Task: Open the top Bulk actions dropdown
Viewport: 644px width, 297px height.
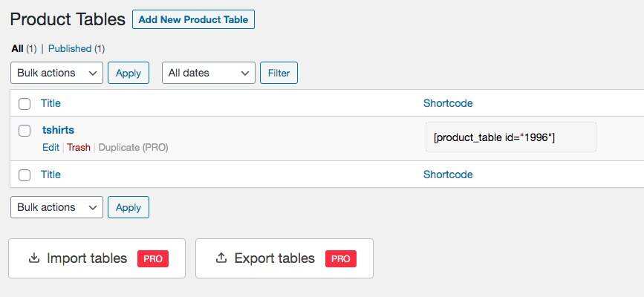Action: pos(56,73)
